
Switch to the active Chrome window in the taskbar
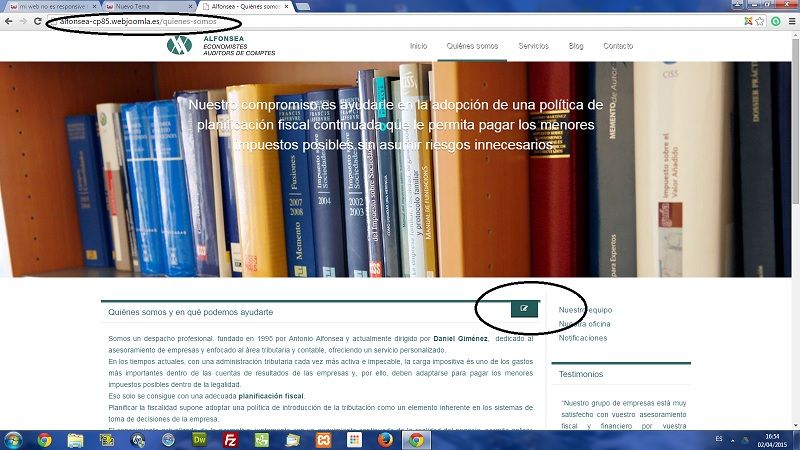tap(416, 440)
